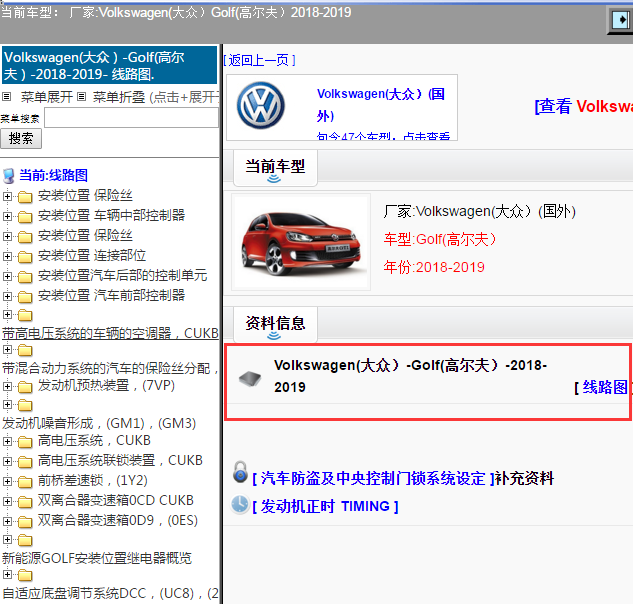The image size is (633, 604).
Task: Click folder icon of 安装位置汽车后部的控制单元
Action: pos(25,277)
